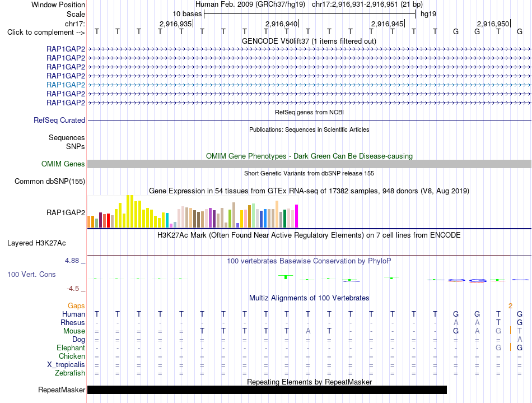Click the Elephant alignment row label
532x403 pixels.
pos(71,348)
